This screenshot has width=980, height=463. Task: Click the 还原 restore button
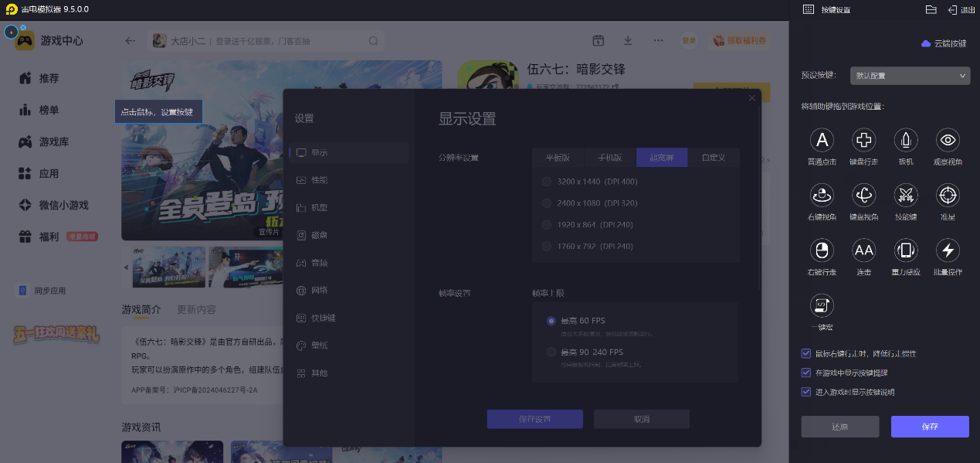tap(840, 427)
